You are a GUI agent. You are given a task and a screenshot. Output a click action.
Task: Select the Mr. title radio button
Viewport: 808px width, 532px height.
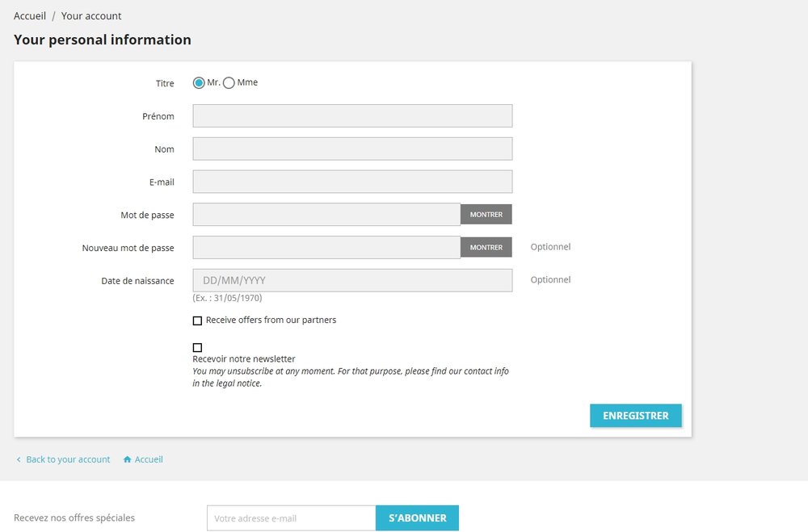(x=199, y=83)
